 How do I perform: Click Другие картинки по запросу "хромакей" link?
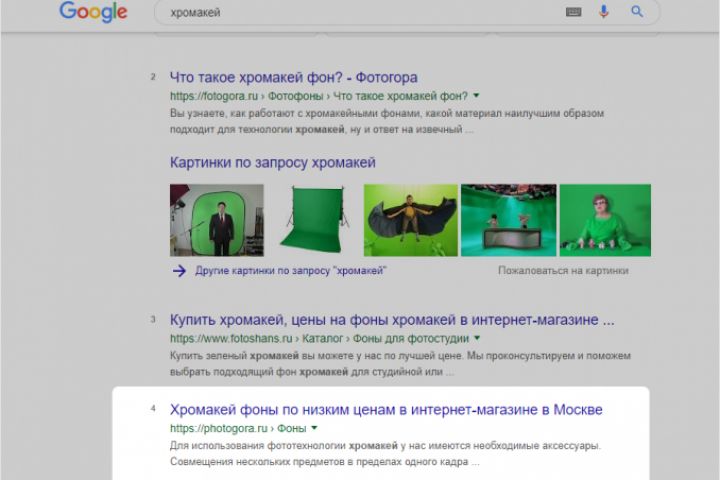[291, 271]
